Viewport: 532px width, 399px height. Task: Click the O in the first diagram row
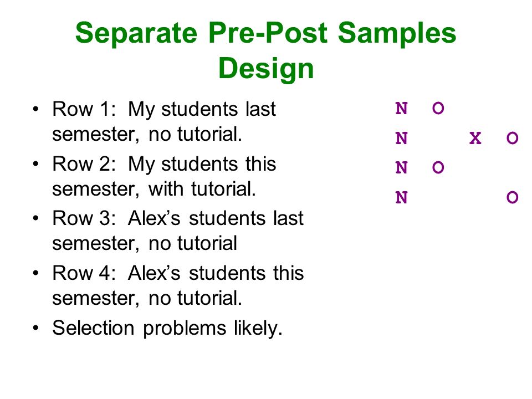pyautogui.click(x=438, y=109)
